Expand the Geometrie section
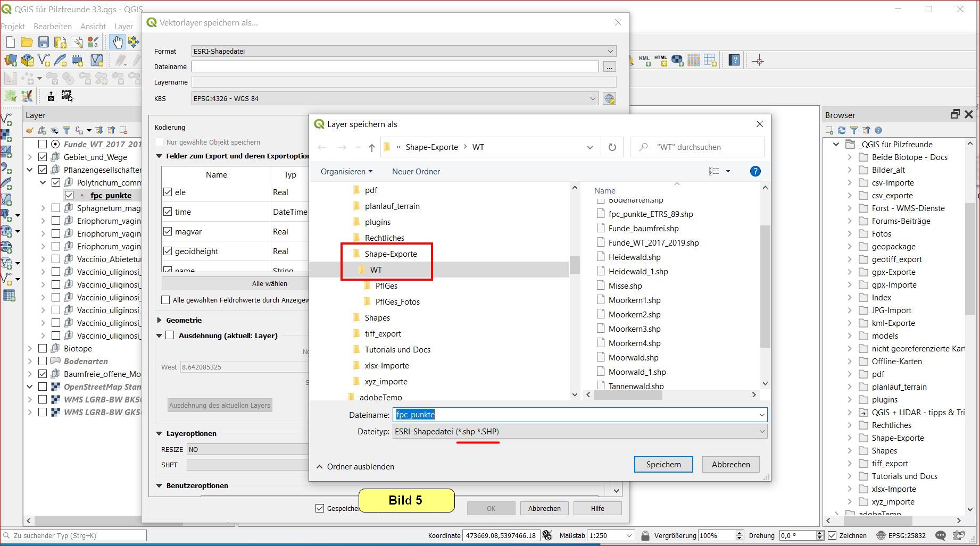 pos(160,320)
